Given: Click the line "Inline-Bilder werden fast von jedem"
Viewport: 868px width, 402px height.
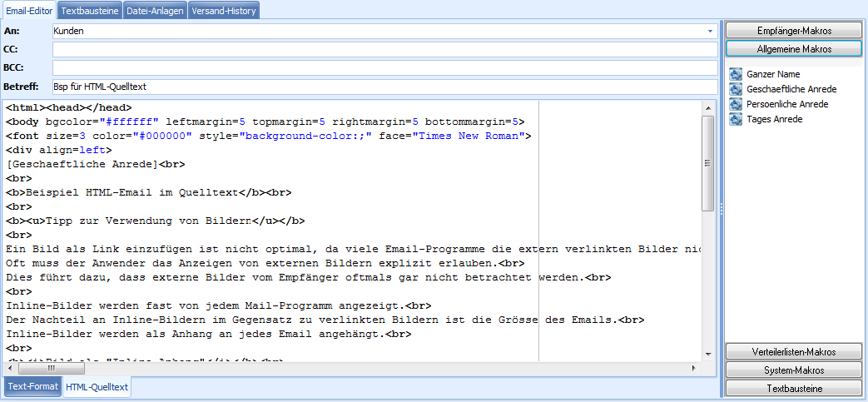Looking at the screenshot, I should [x=219, y=305].
